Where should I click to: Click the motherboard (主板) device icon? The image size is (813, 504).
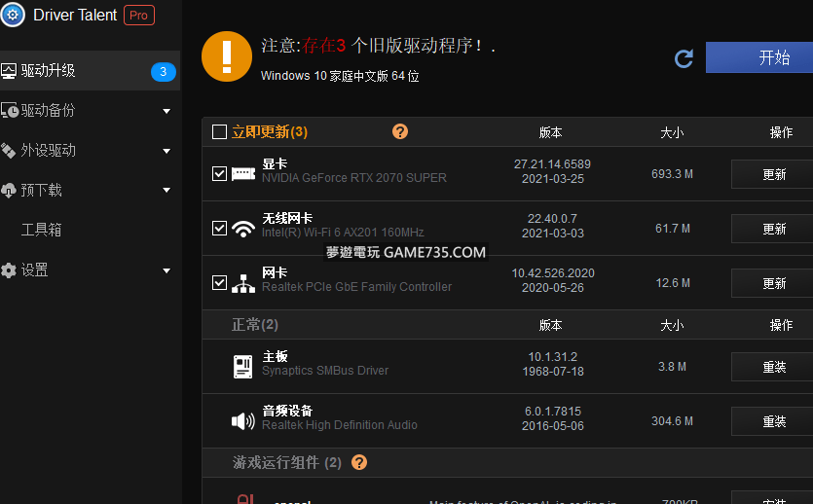pos(242,366)
